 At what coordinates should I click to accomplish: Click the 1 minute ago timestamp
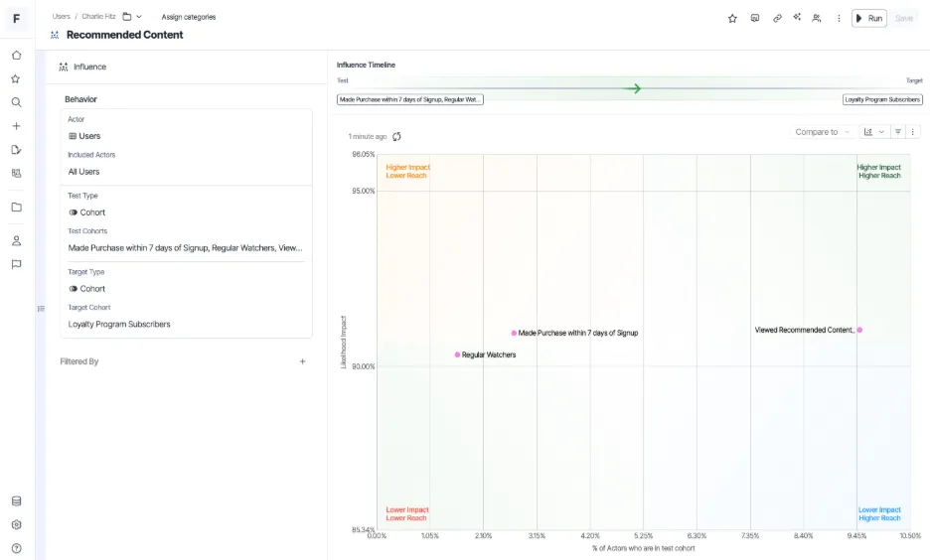coord(368,137)
